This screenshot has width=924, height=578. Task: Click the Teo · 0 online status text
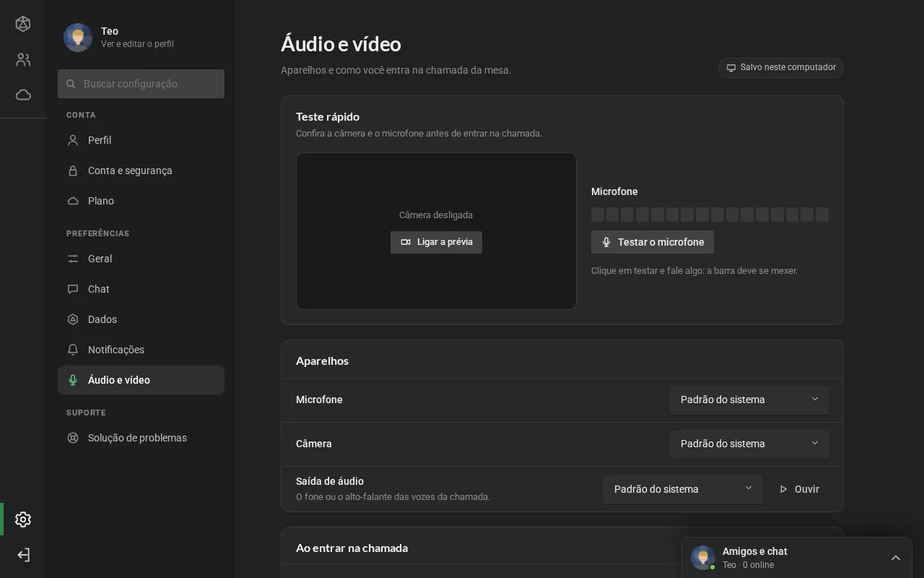pyautogui.click(x=748, y=565)
